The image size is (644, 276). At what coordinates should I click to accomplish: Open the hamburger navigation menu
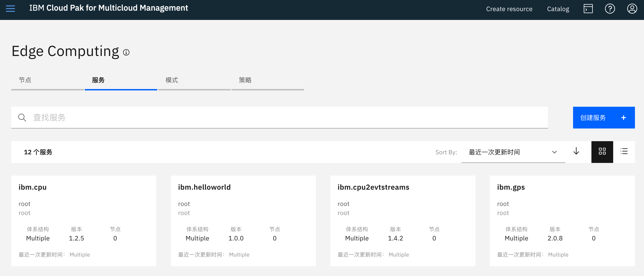pyautogui.click(x=10, y=9)
